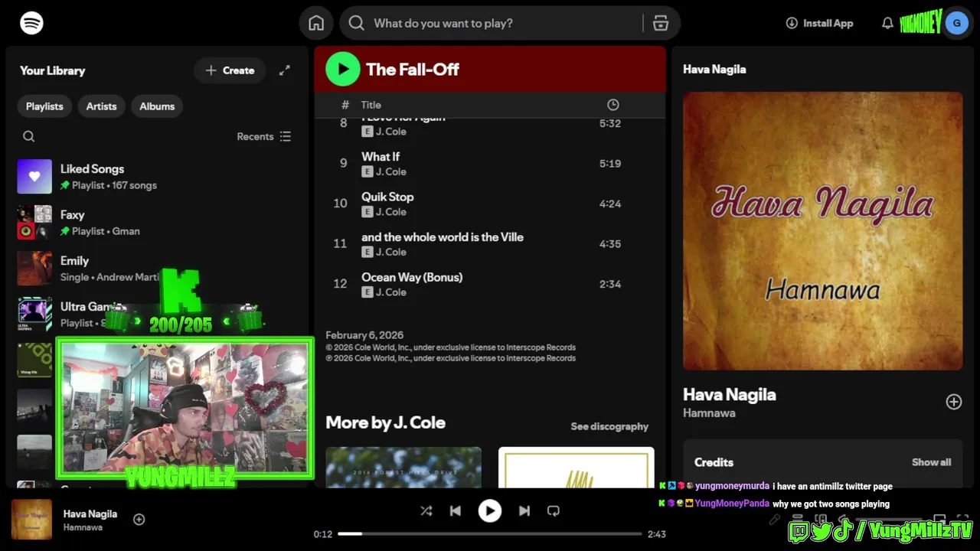Open J. Cole artist link under Ocean Way
Screen dimensions: 980x551
[391, 292]
